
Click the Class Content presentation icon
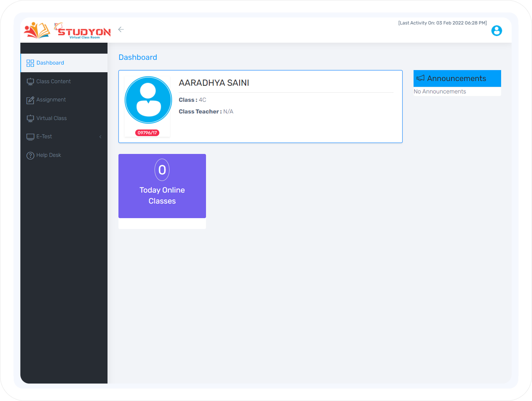[30, 82]
